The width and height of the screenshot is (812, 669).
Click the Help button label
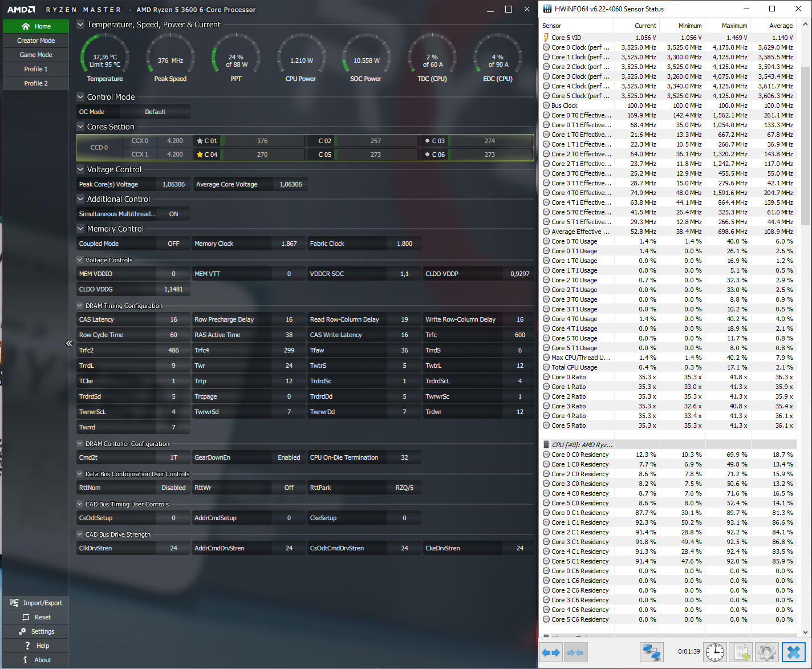pos(43,646)
